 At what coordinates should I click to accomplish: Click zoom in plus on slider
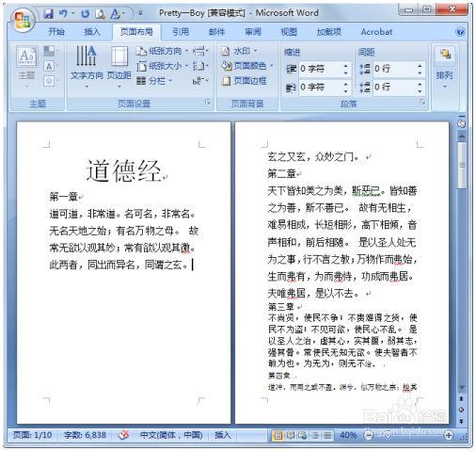[x=449, y=435]
